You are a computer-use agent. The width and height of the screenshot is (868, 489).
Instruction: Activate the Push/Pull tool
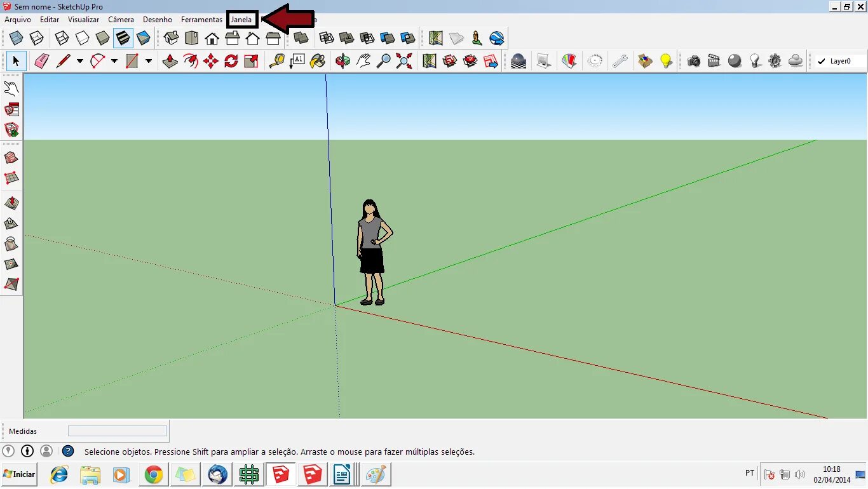click(170, 61)
